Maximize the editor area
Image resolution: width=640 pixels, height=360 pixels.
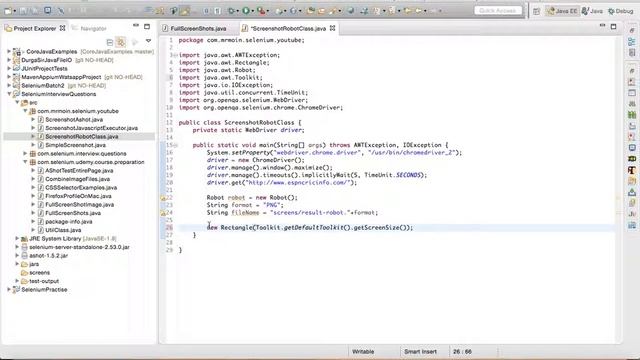(x=613, y=27)
